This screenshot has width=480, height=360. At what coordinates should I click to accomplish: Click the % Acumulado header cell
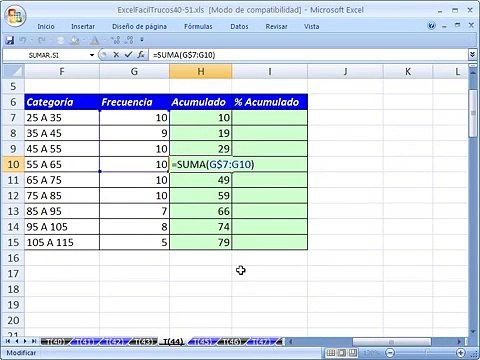[x=270, y=102]
